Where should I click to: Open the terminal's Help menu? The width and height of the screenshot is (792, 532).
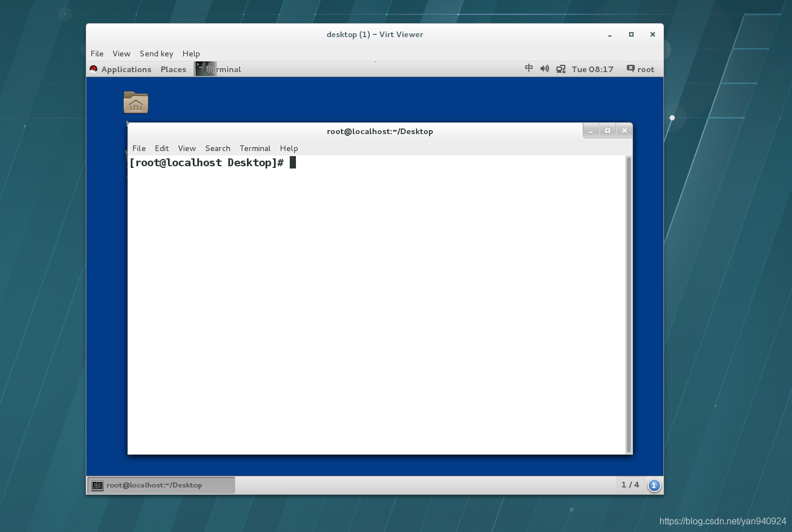[x=289, y=148]
